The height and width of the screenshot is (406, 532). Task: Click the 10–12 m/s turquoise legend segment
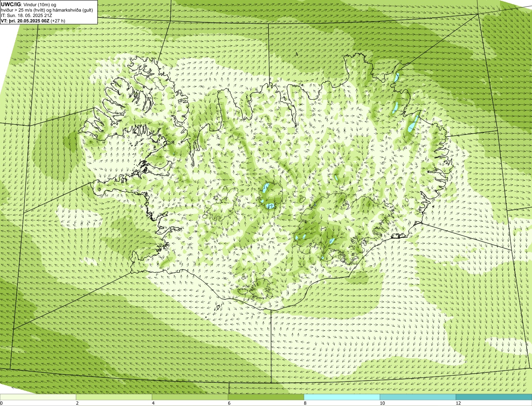click(x=418, y=397)
